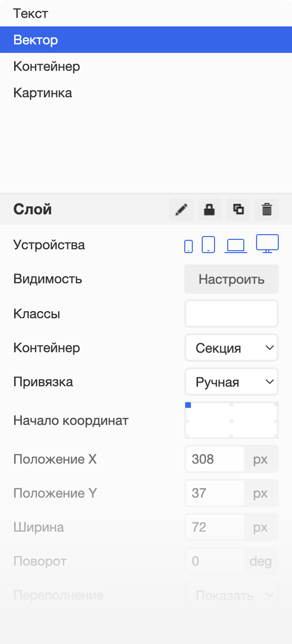The height and width of the screenshot is (644, 292).
Task: Select the tablet device icon
Action: click(x=208, y=245)
